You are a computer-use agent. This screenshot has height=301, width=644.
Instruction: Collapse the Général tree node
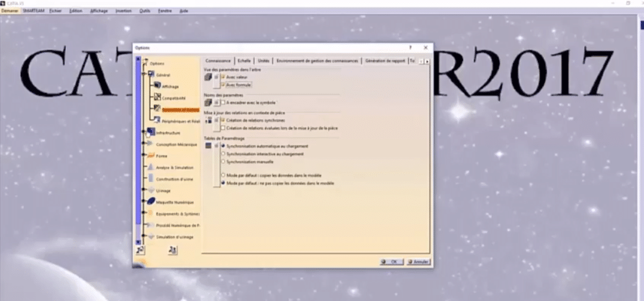(x=144, y=74)
